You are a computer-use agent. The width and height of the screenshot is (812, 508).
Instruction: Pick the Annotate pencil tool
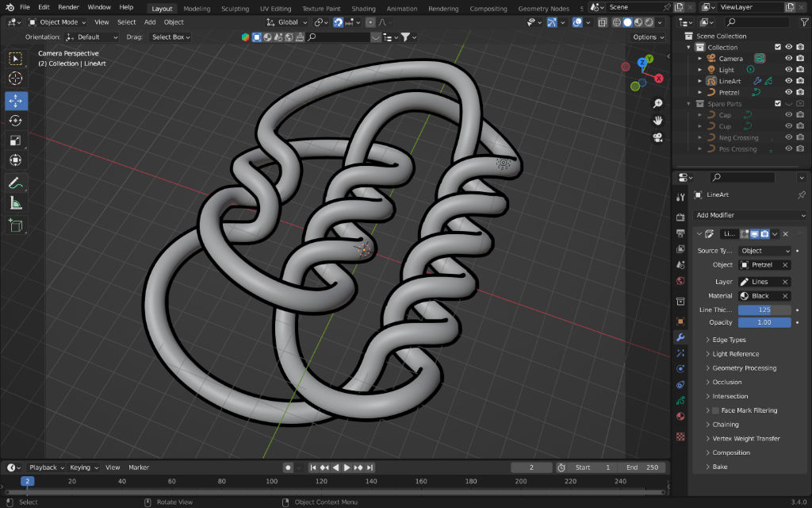16,183
